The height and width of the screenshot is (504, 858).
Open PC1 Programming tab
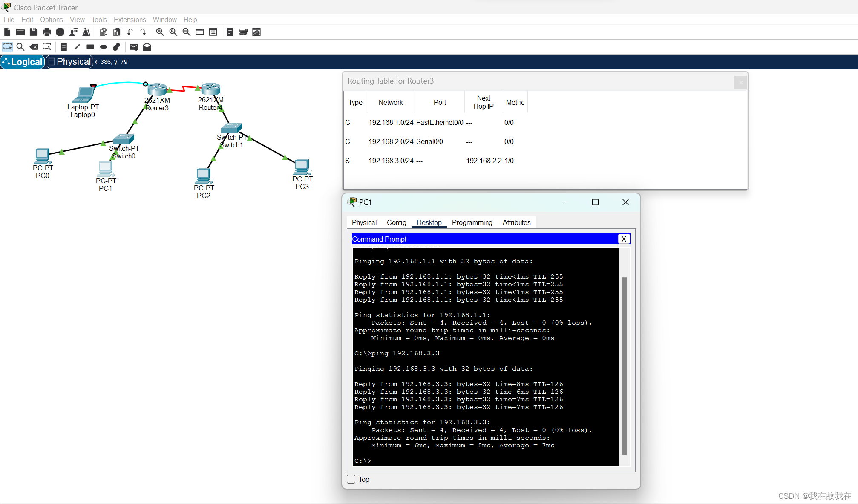pos(472,222)
